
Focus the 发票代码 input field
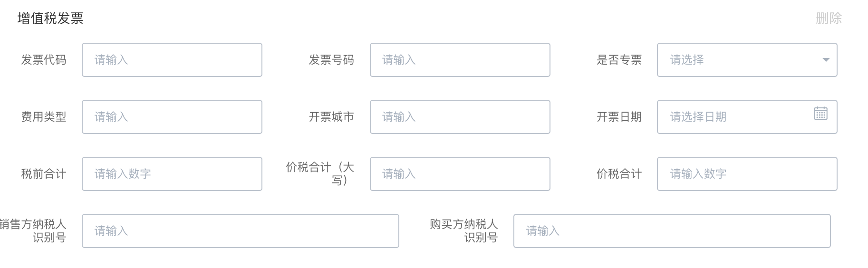pyautogui.click(x=172, y=60)
